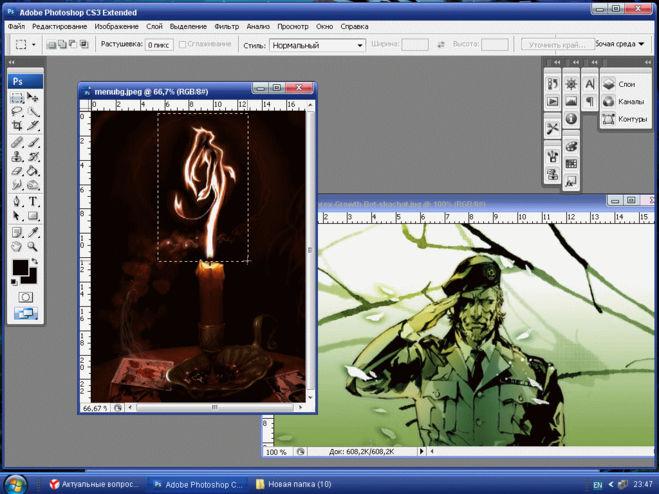Viewport: 659px width, 494px height.
Task: Choose Intersect with Selection mode
Action: click(83, 44)
